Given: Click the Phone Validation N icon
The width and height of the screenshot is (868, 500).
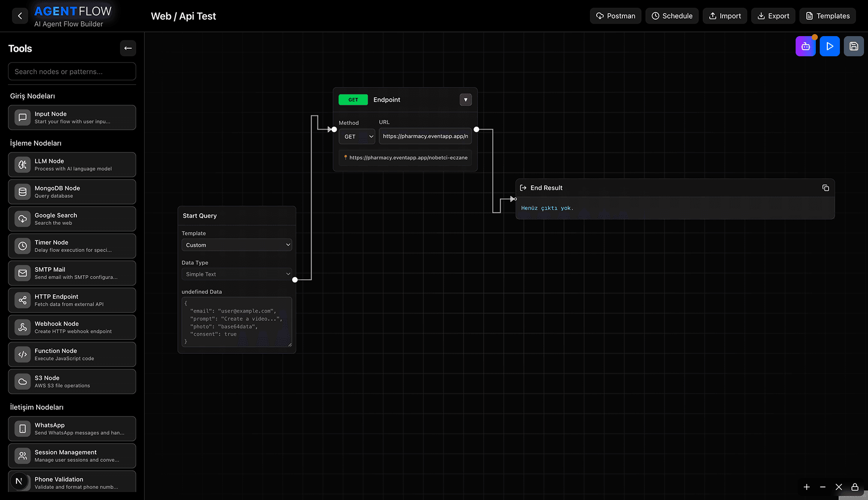Looking at the screenshot, I should tap(19, 481).
